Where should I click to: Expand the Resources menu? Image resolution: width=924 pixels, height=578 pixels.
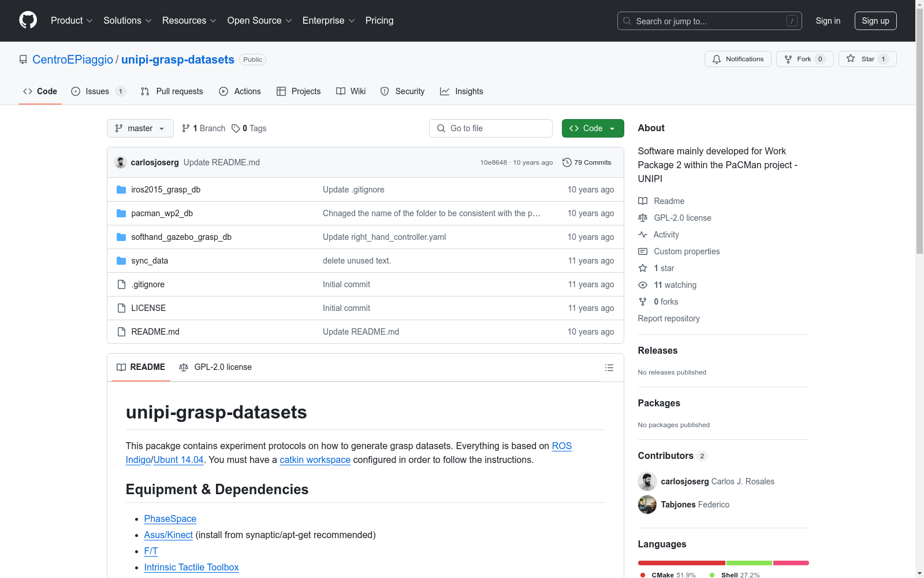tap(189, 21)
